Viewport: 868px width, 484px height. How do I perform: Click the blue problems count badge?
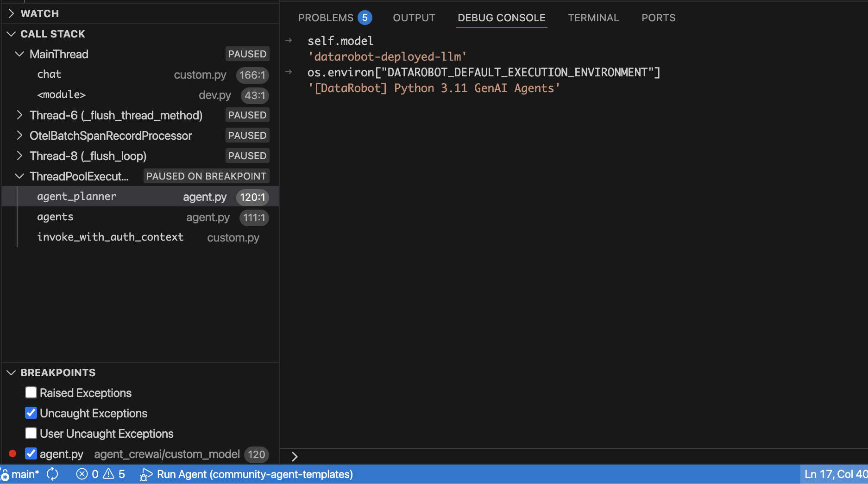[365, 18]
